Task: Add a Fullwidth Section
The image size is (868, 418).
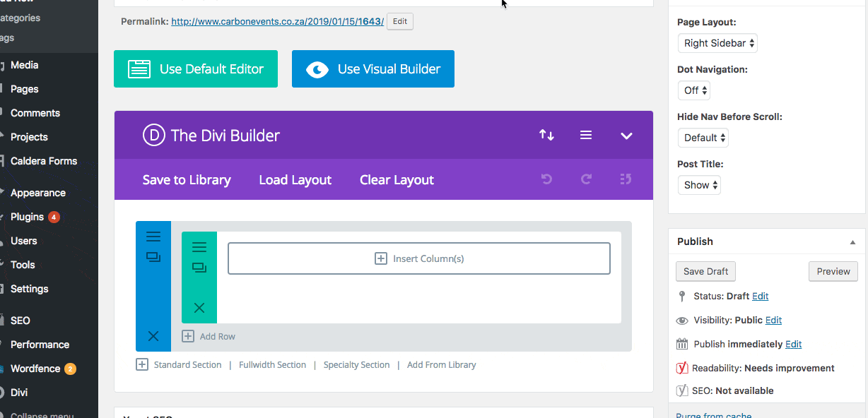Action: coord(272,365)
